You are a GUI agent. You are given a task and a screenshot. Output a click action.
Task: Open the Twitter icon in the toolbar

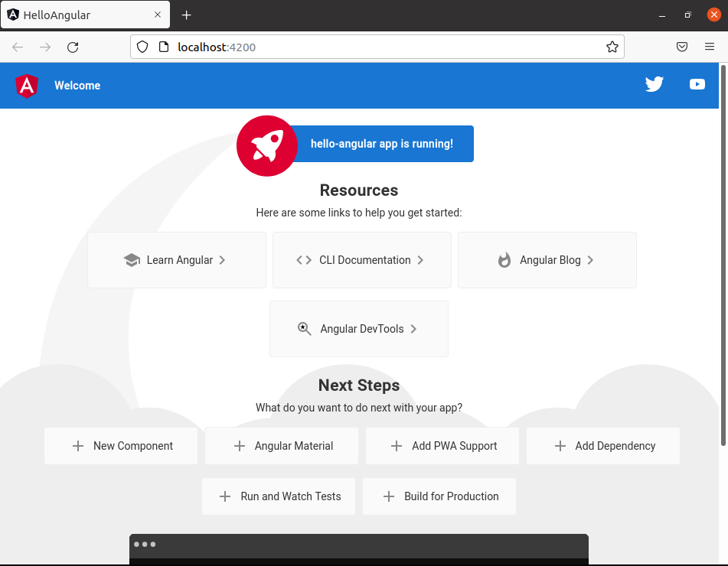[x=654, y=84]
